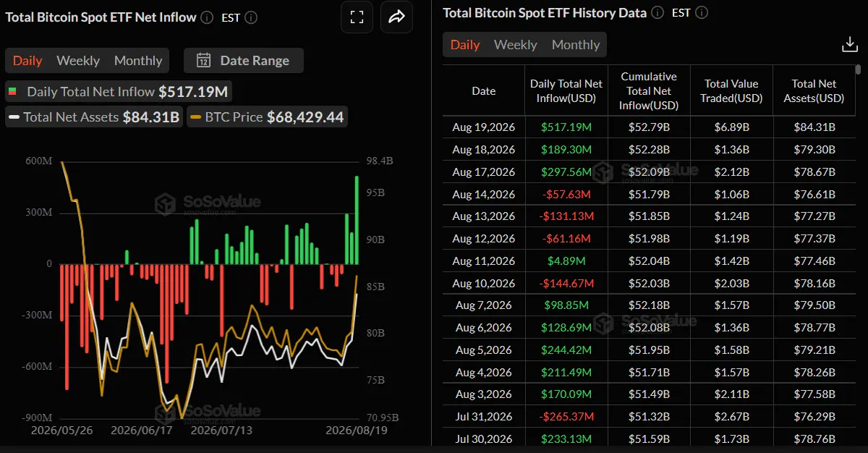868x453 pixels.
Task: Click the -$265.37M outflow cell
Action: pos(566,417)
